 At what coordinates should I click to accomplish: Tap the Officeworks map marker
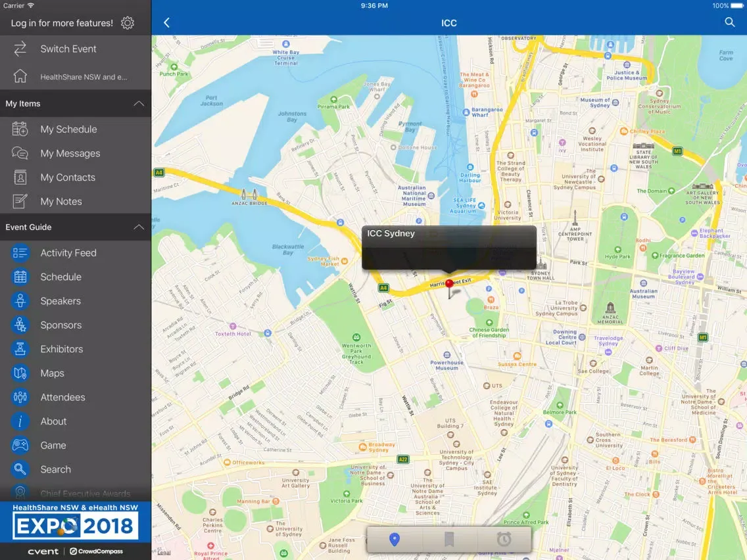point(227,462)
